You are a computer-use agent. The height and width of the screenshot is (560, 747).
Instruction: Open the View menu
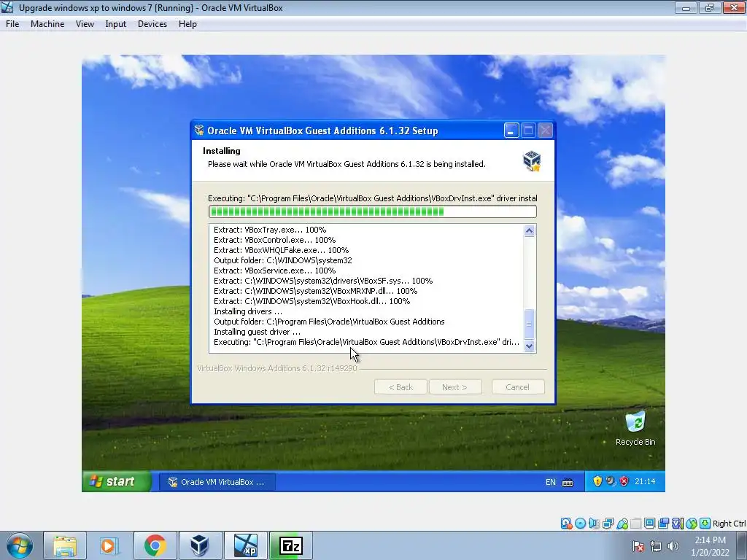[x=85, y=24]
